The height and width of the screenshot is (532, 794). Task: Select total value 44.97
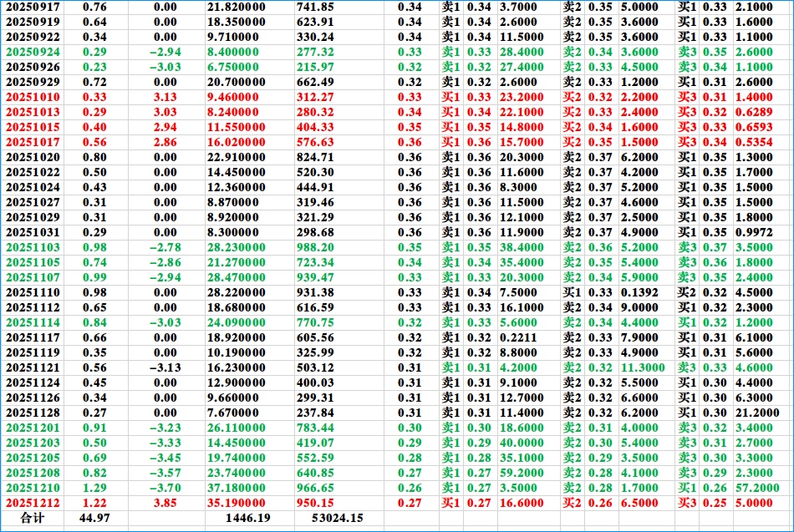pyautogui.click(x=94, y=519)
